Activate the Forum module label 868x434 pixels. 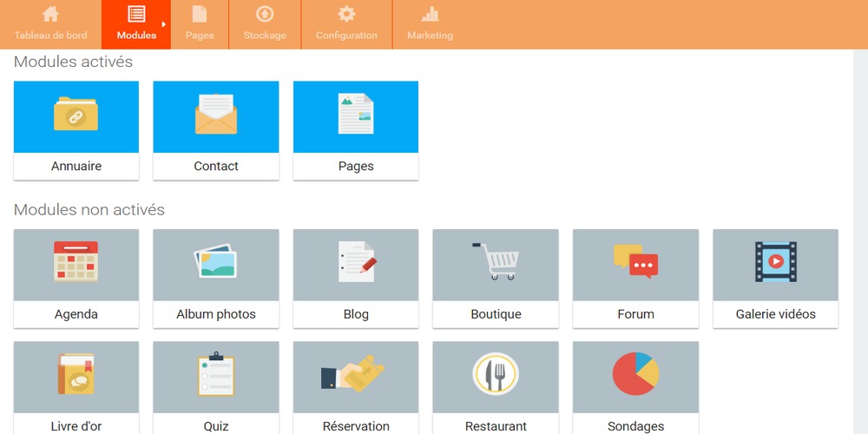point(635,314)
